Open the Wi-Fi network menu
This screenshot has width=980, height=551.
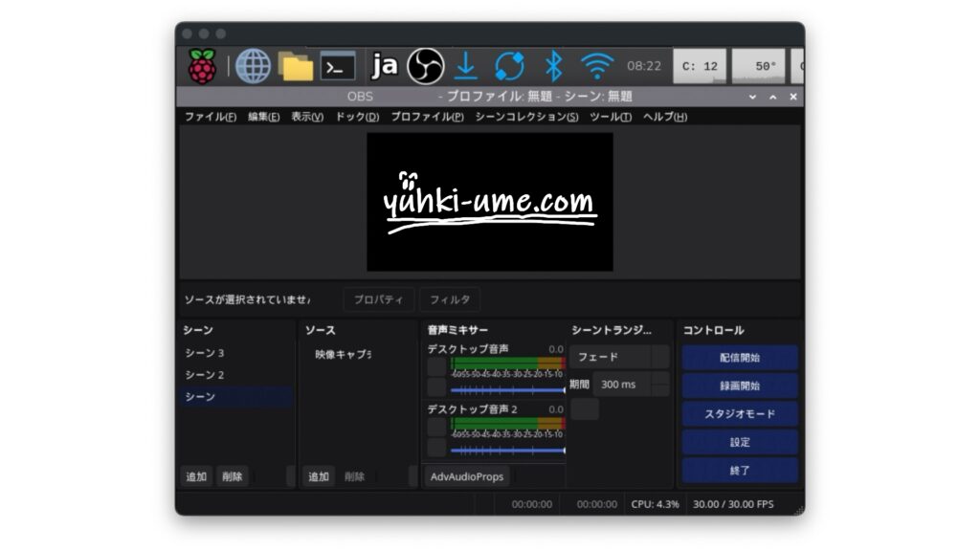click(597, 66)
